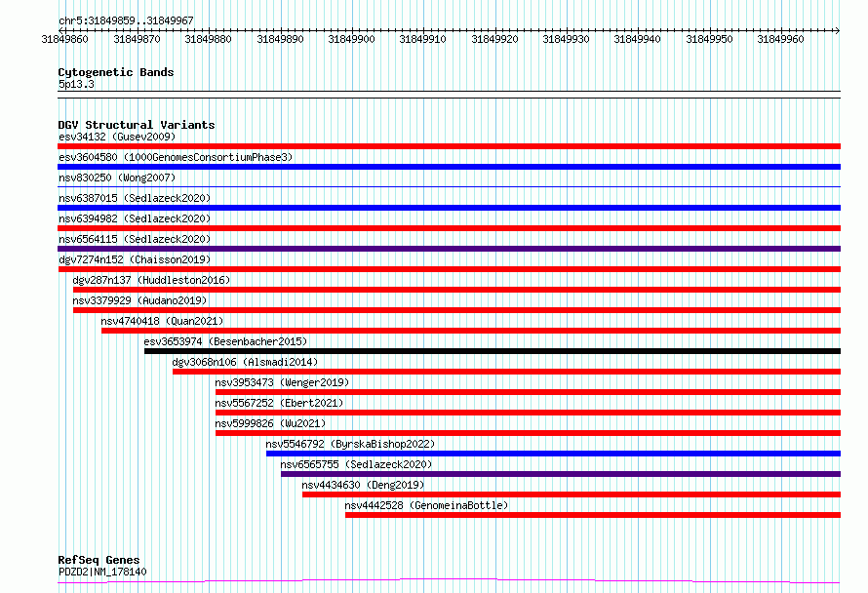Open dgv287n137 (Huddleston2016) variant label

(151, 280)
